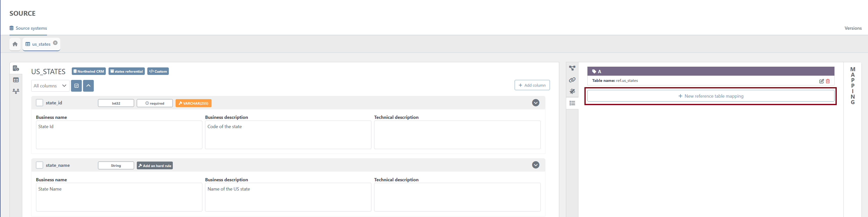Edit 'Name of the US state' description

tap(288, 197)
